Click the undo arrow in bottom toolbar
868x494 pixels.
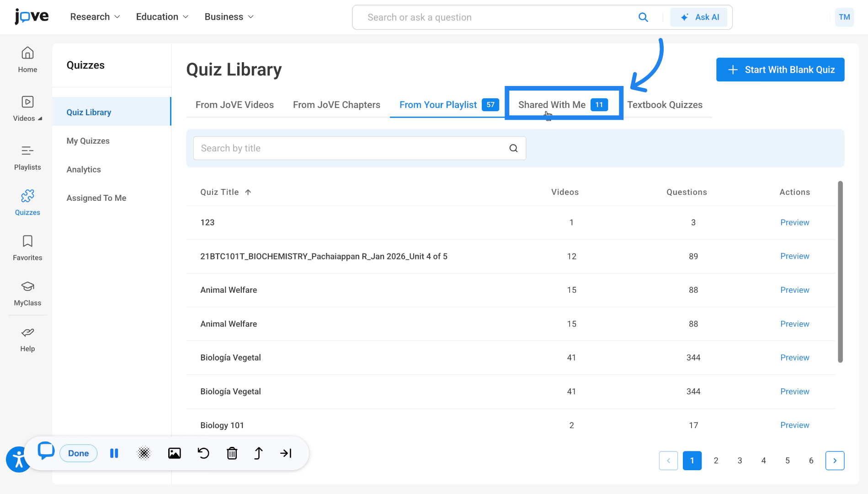(x=203, y=453)
